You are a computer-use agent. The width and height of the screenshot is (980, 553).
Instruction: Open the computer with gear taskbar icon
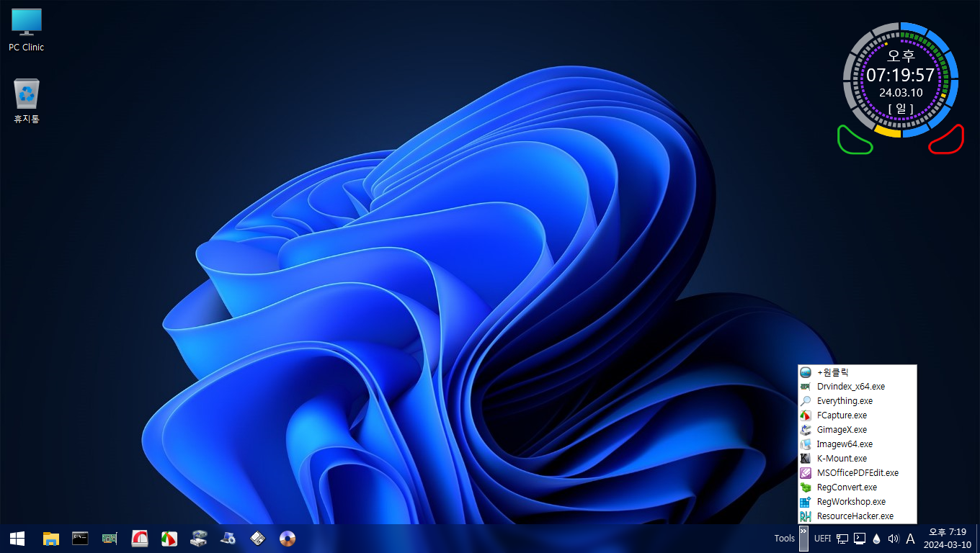pos(228,538)
